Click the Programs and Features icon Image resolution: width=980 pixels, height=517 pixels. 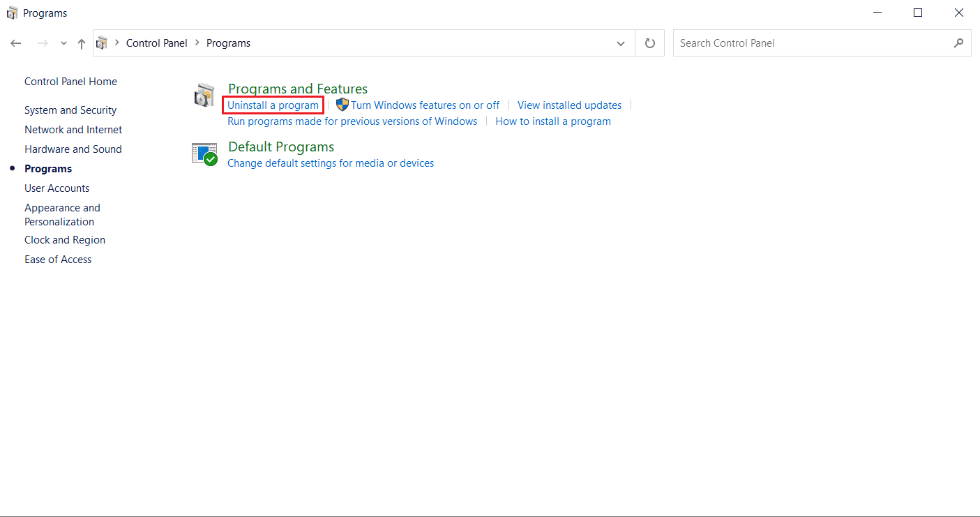(204, 96)
